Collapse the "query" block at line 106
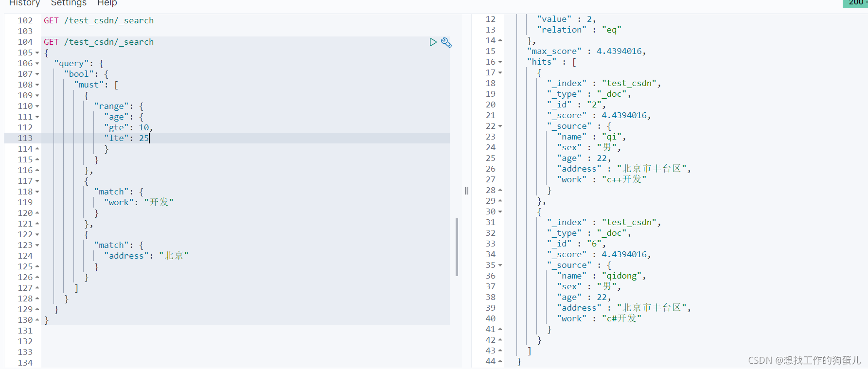868x369 pixels. pos(37,64)
